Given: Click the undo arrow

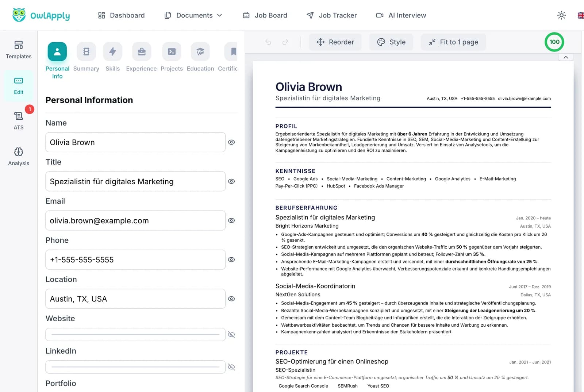Looking at the screenshot, I should [x=268, y=42].
